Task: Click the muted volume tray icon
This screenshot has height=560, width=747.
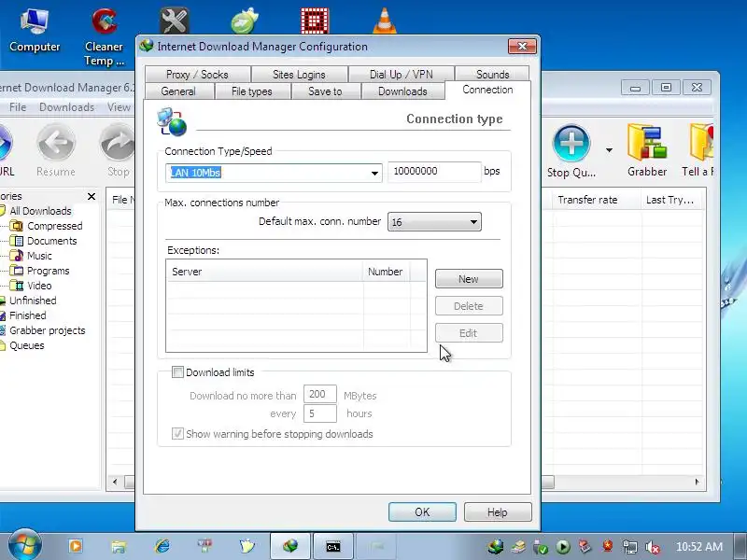Action: coord(652,547)
